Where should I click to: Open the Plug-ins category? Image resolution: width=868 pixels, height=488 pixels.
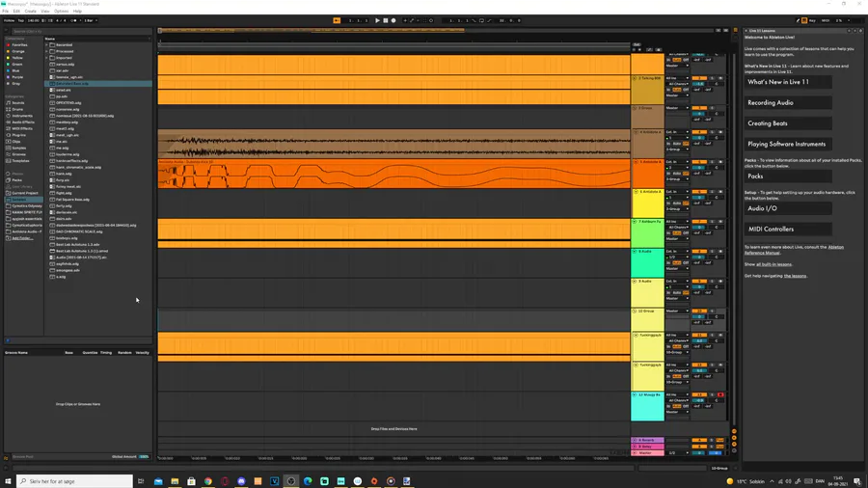pyautogui.click(x=19, y=135)
